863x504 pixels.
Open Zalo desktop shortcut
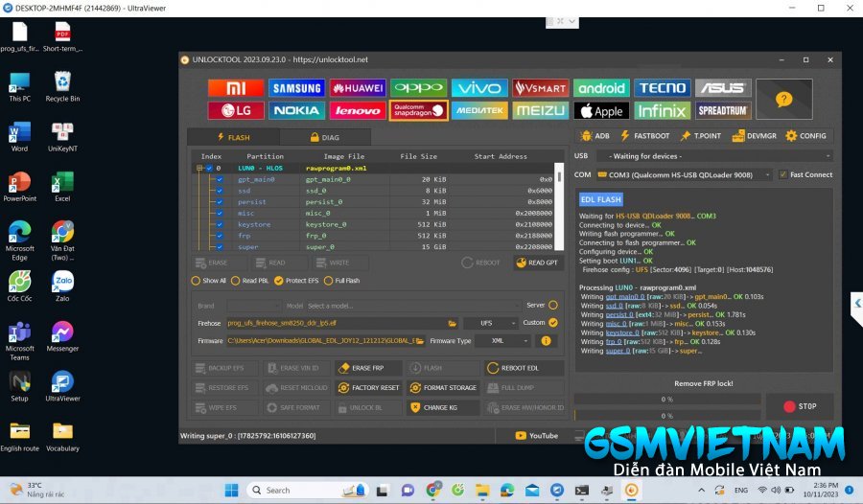coord(62,286)
